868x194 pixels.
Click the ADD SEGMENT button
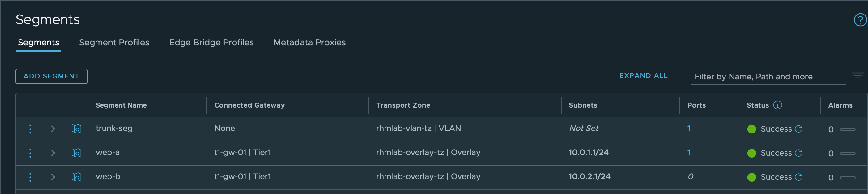point(52,76)
